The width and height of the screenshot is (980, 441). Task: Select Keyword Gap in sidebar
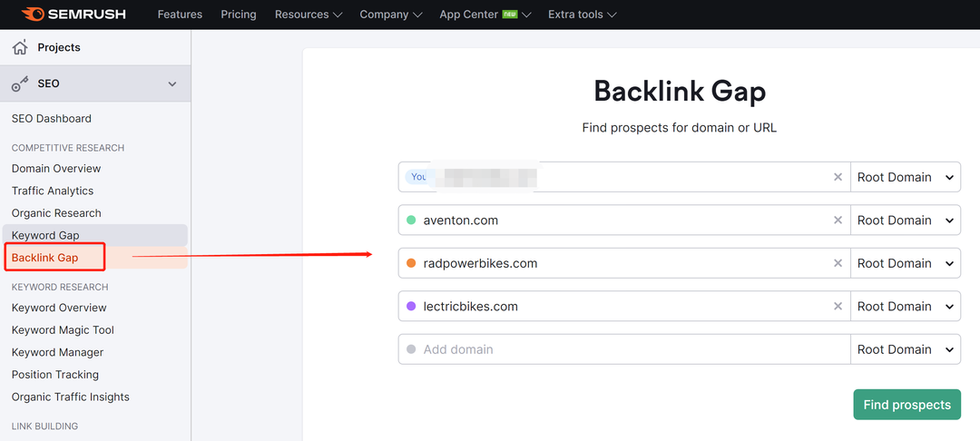[x=95, y=236]
